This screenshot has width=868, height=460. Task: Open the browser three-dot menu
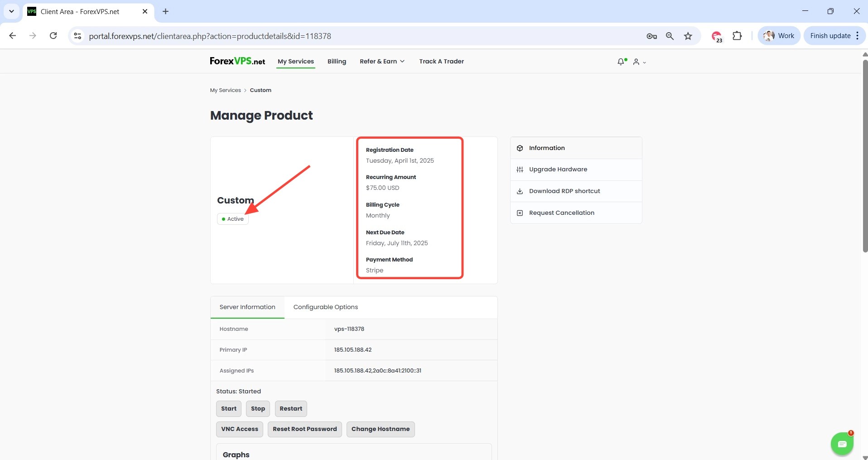point(858,36)
